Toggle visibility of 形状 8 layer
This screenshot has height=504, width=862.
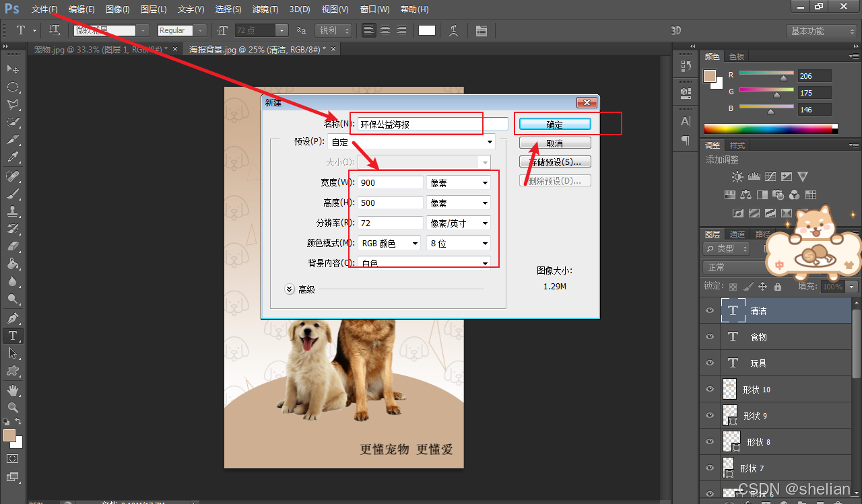709,441
